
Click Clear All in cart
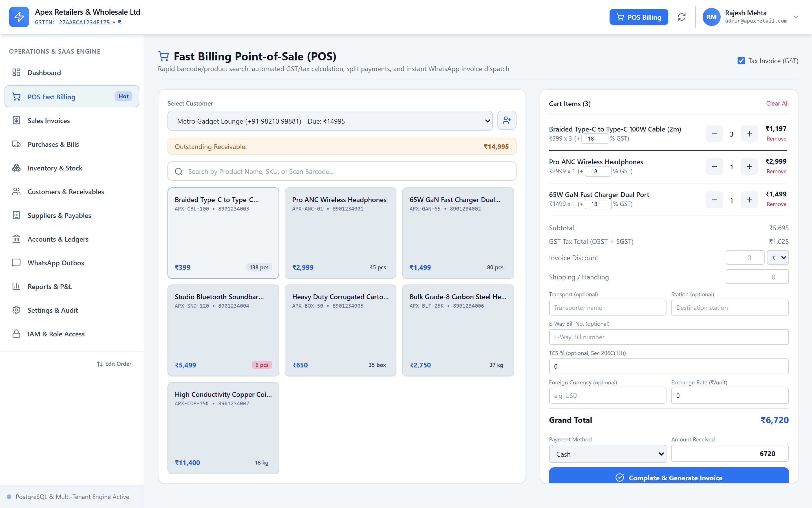[x=777, y=104]
